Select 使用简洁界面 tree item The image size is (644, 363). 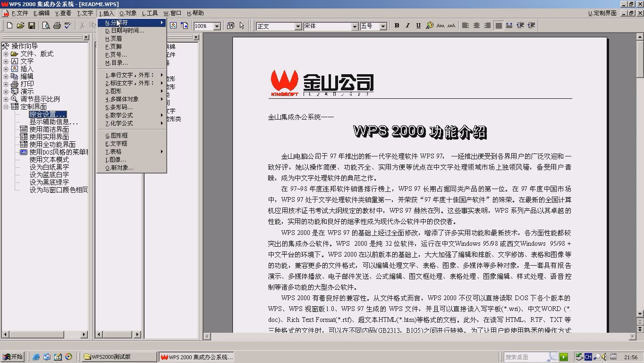click(x=49, y=130)
